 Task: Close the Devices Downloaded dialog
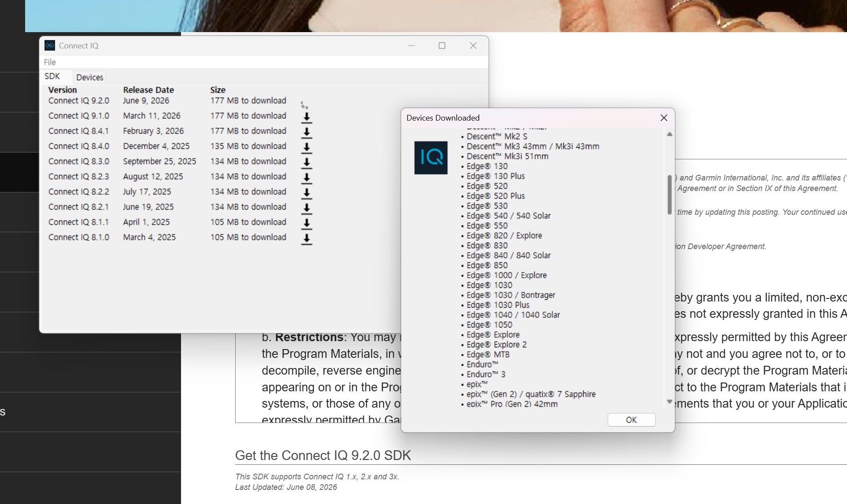pyautogui.click(x=664, y=118)
